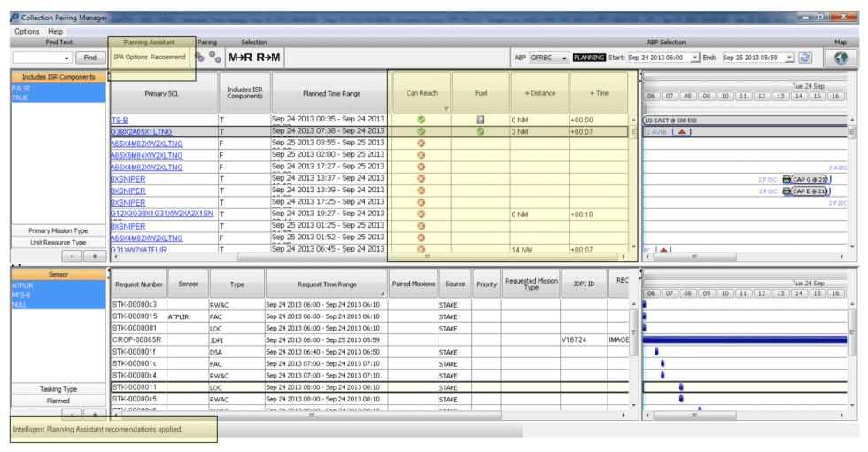
Task: Click the Find Text input box
Action: pos(37,58)
